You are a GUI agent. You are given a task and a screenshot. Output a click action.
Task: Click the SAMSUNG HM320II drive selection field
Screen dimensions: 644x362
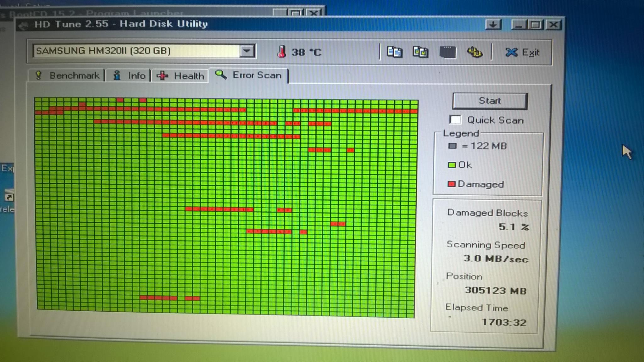[x=143, y=51]
